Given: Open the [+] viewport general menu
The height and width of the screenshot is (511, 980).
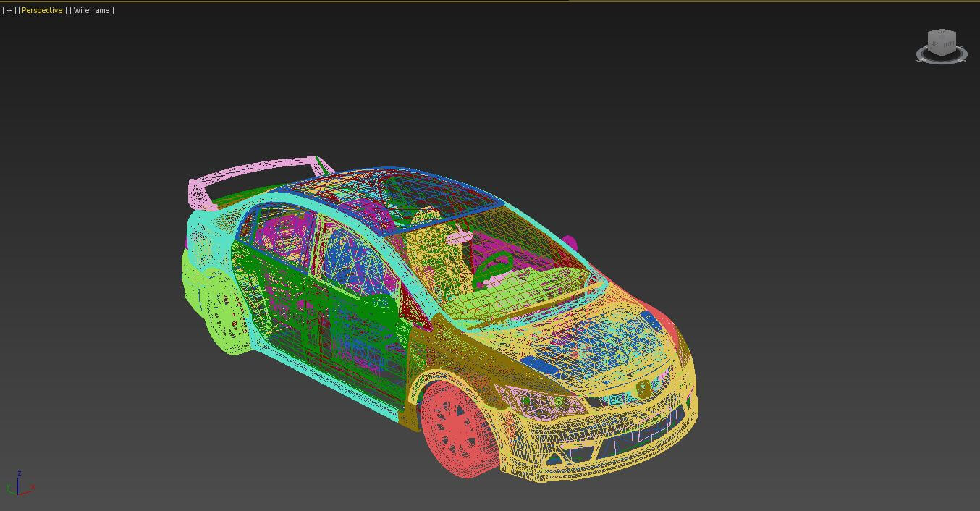Looking at the screenshot, I should point(9,10).
